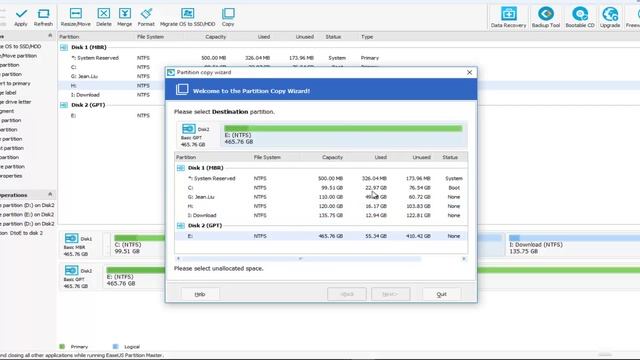
Task: Click E: (NTFS) 465.76 GB bottom disk block
Action: [135, 276]
